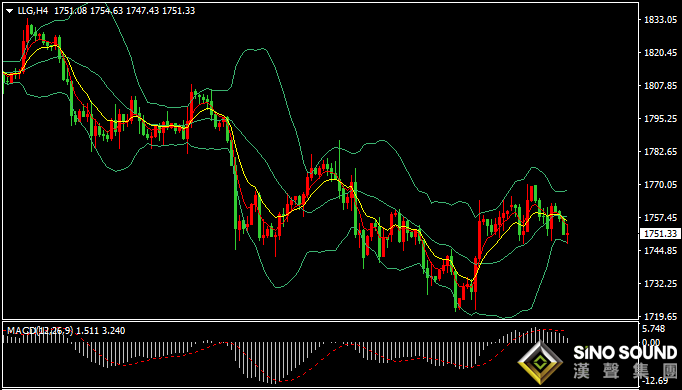
Task: Click the triangle arrow beside LLG,H4
Action: coord(9,11)
